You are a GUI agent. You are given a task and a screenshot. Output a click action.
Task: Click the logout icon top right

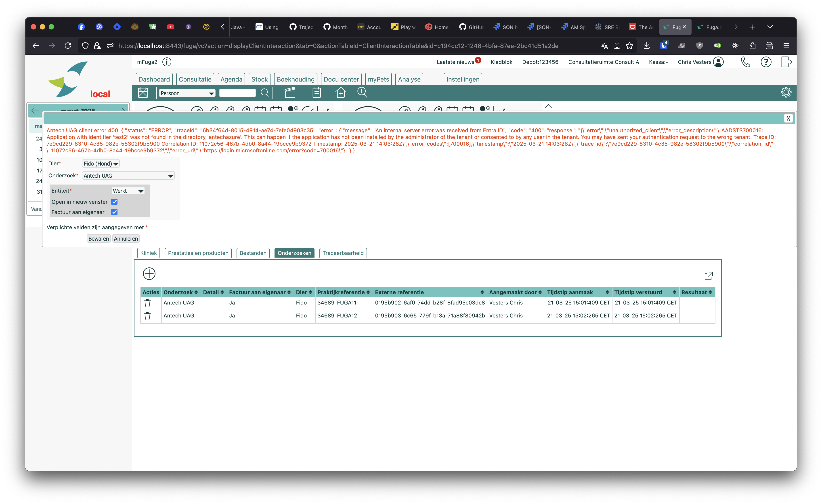pos(786,62)
